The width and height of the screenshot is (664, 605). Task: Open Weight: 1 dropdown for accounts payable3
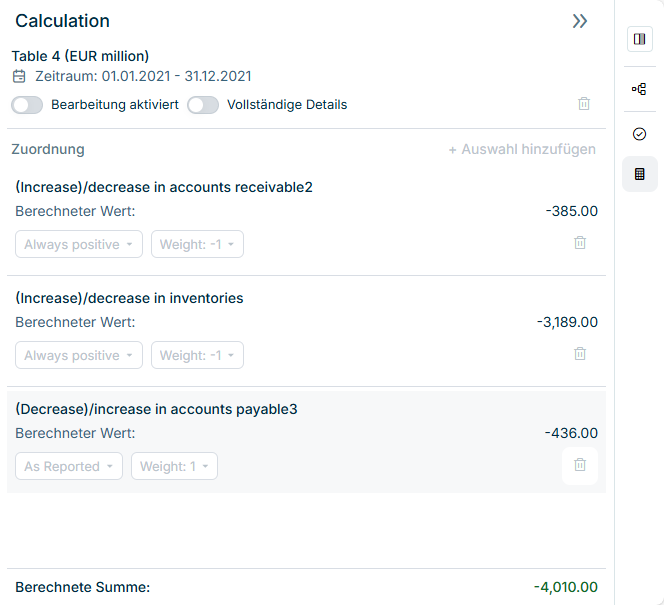point(174,467)
